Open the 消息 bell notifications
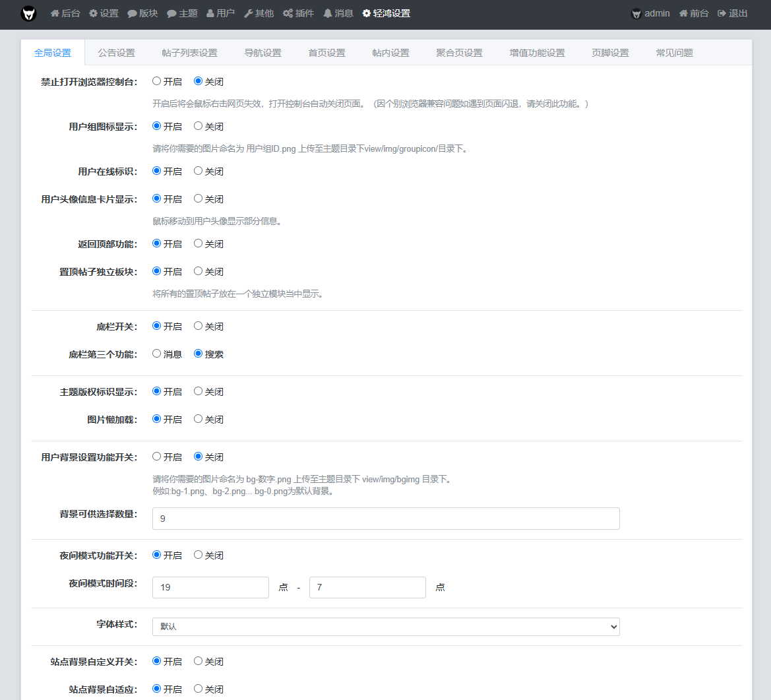The image size is (771, 700). pyautogui.click(x=338, y=13)
